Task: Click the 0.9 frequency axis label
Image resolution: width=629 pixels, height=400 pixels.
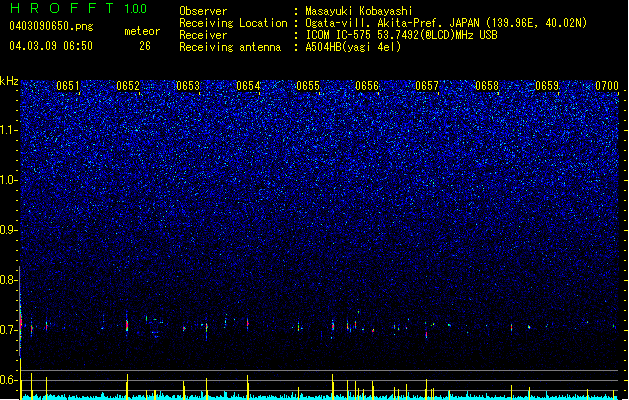Action: click(8, 230)
